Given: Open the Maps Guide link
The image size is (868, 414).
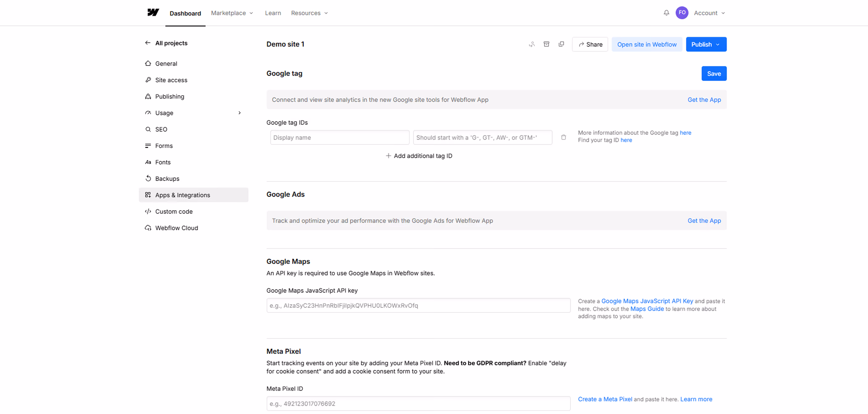Looking at the screenshot, I should [647, 309].
